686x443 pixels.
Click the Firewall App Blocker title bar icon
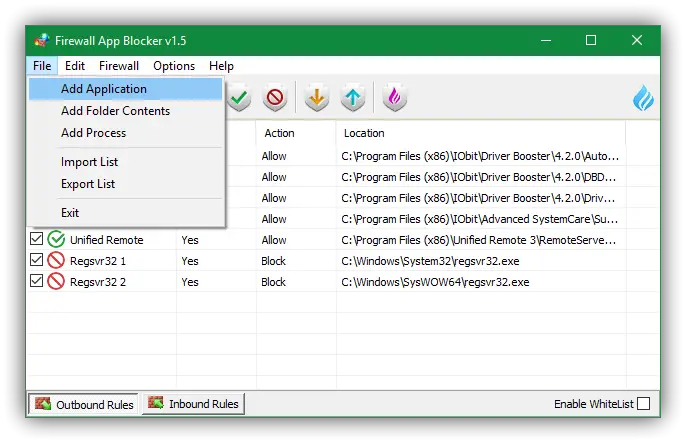click(x=42, y=41)
